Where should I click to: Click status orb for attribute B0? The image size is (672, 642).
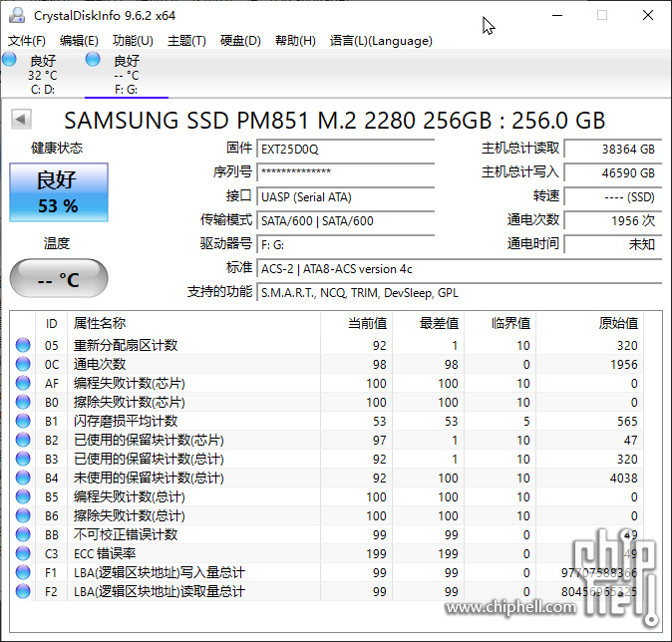[23, 402]
